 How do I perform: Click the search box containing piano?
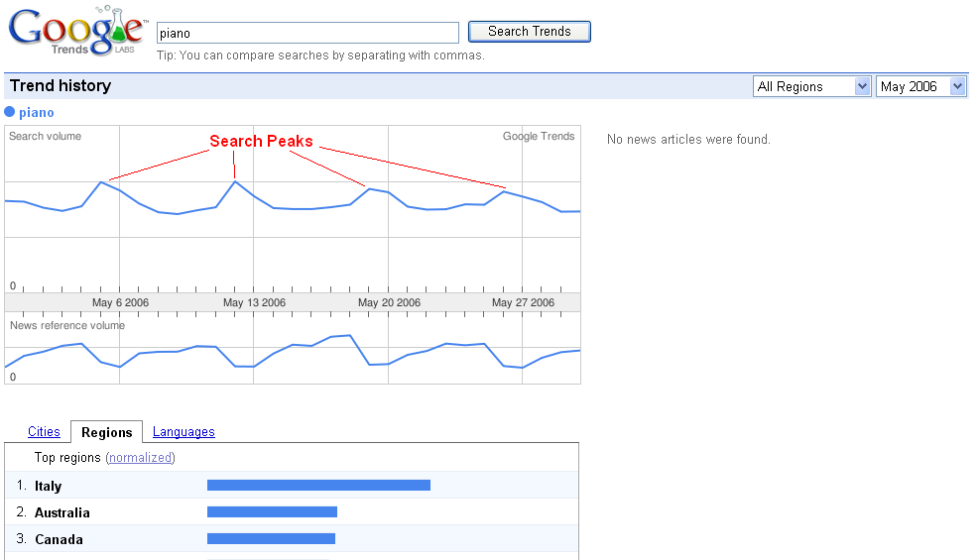click(307, 33)
